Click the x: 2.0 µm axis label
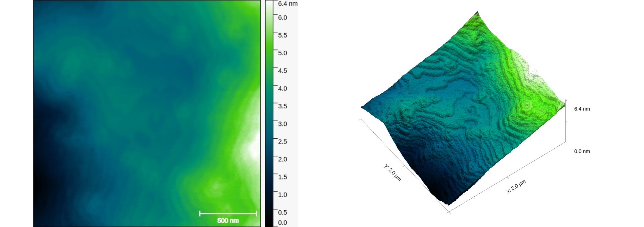This screenshot has width=644, height=227. point(516,186)
